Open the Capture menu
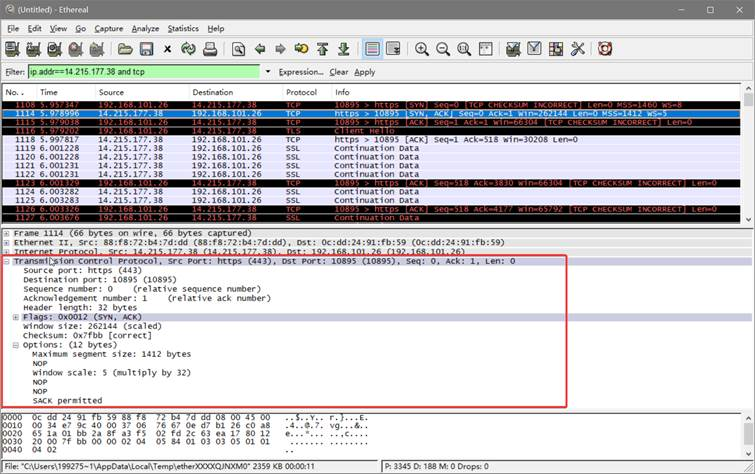This screenshot has height=474, width=755. point(108,29)
